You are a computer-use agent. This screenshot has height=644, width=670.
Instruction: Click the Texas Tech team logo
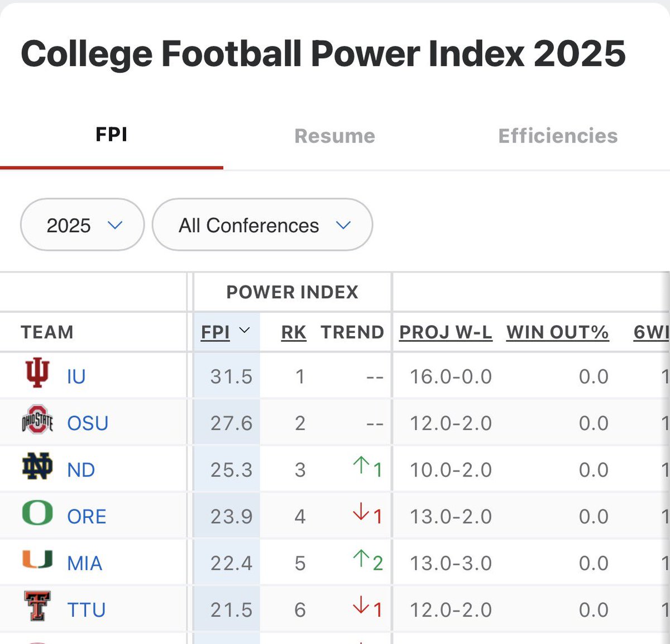click(37, 607)
